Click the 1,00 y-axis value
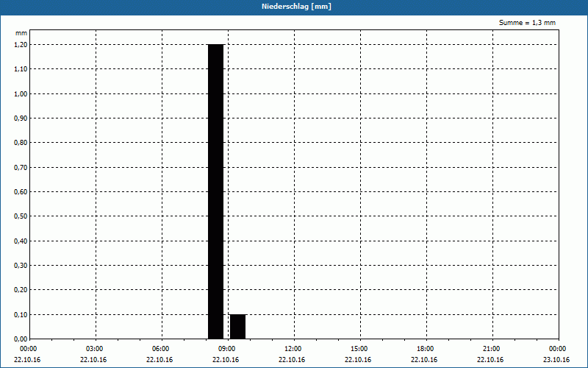Image resolution: width=588 pixels, height=368 pixels. [x=21, y=94]
